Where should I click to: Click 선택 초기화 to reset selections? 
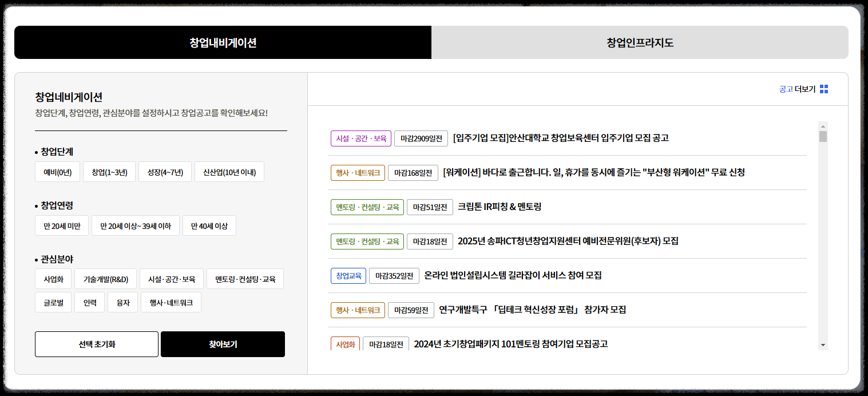point(96,344)
